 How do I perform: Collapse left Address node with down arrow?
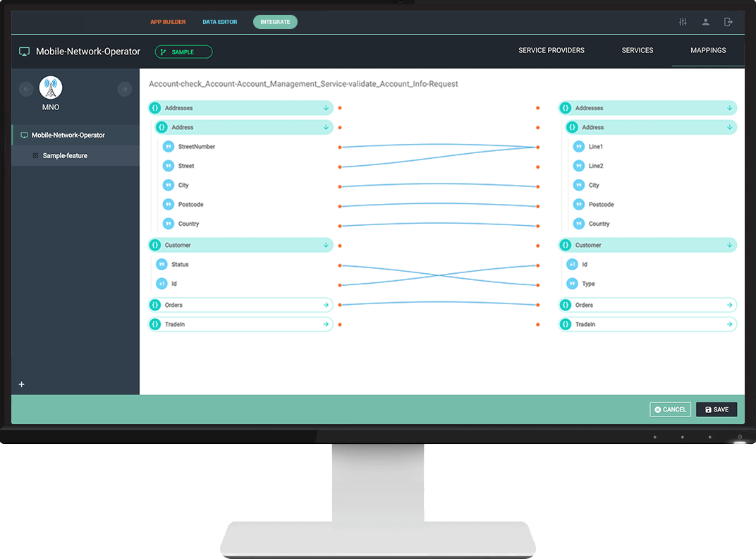(x=326, y=128)
